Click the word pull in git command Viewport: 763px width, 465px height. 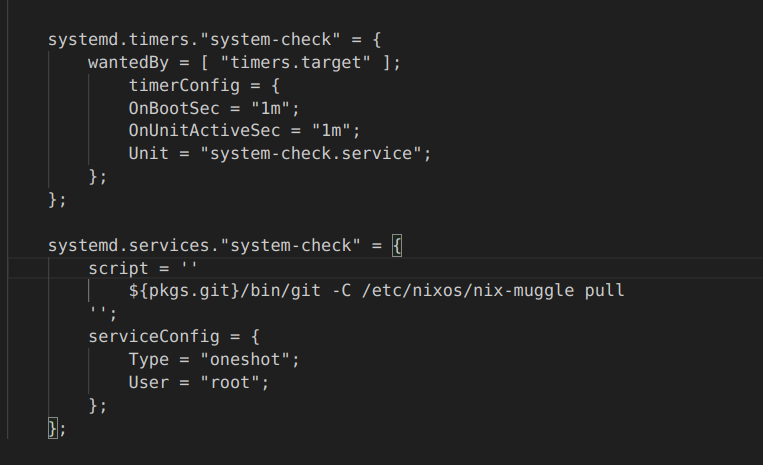coord(604,291)
